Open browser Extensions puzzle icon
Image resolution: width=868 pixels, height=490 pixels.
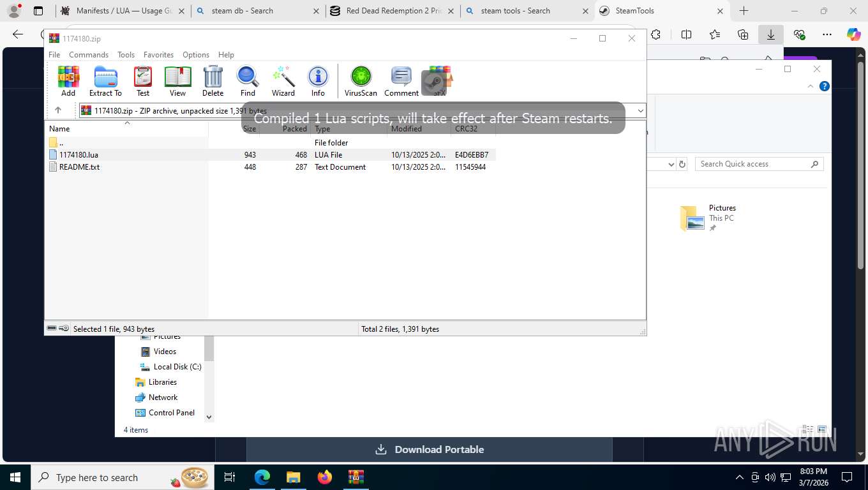point(655,35)
